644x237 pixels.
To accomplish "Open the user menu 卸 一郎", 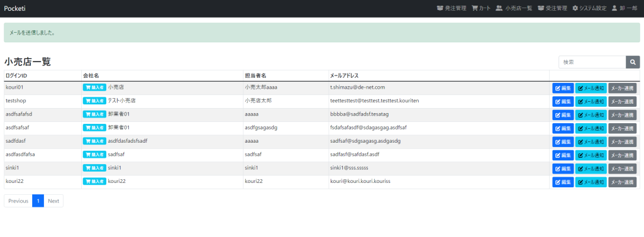I will click(625, 8).
